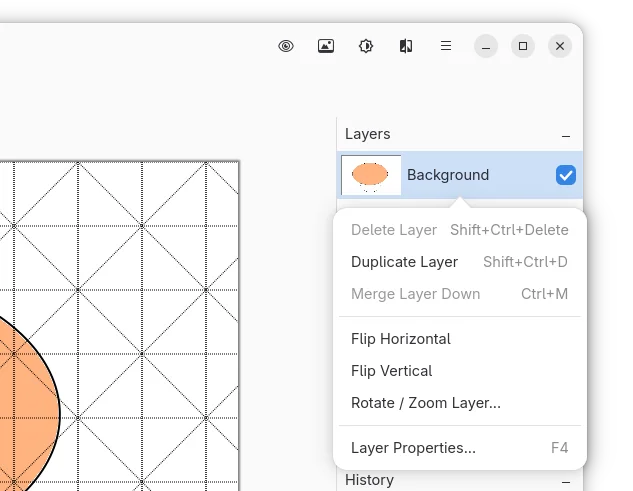Open the Effects menu icon
Screen dimensions: 633x491
pos(406,46)
